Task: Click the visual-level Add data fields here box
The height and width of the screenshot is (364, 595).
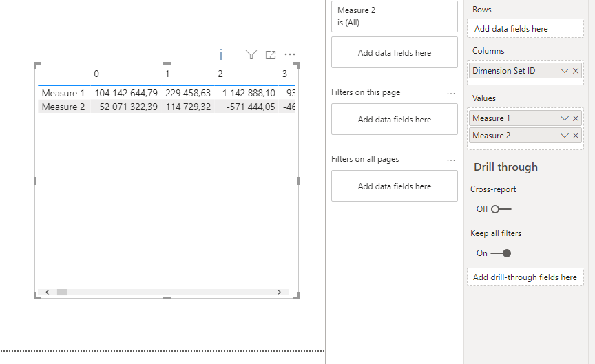Action: click(395, 53)
